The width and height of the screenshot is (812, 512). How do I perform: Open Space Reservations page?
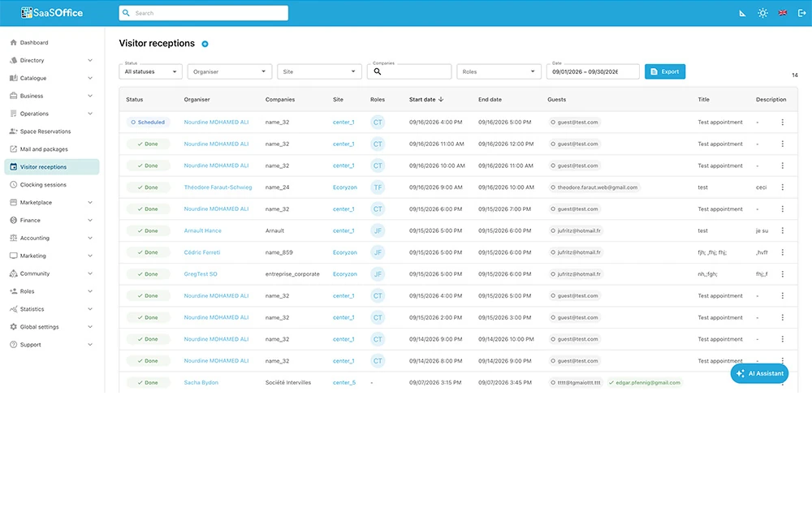52,131
